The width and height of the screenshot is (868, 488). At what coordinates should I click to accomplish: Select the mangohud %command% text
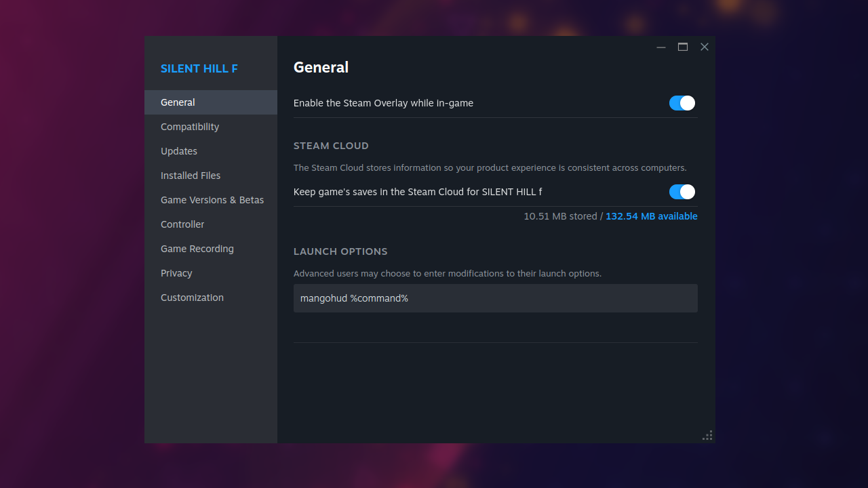click(353, 298)
